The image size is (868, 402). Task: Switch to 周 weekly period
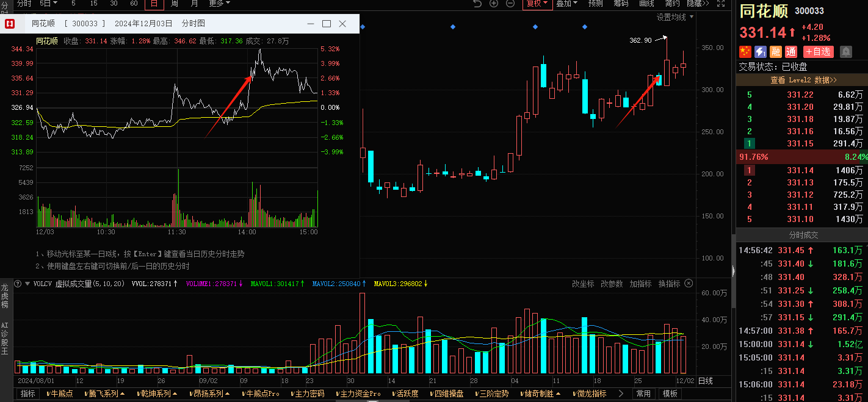175,4
